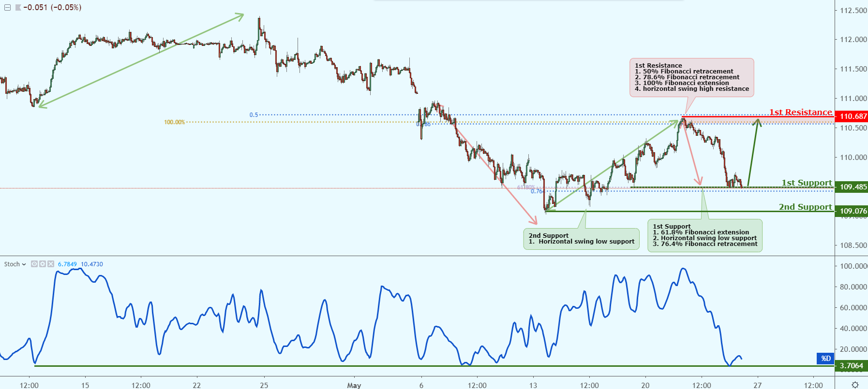Expand the Stoch indicator dropdown arrow
This screenshot has width=868, height=389.
coord(24,264)
